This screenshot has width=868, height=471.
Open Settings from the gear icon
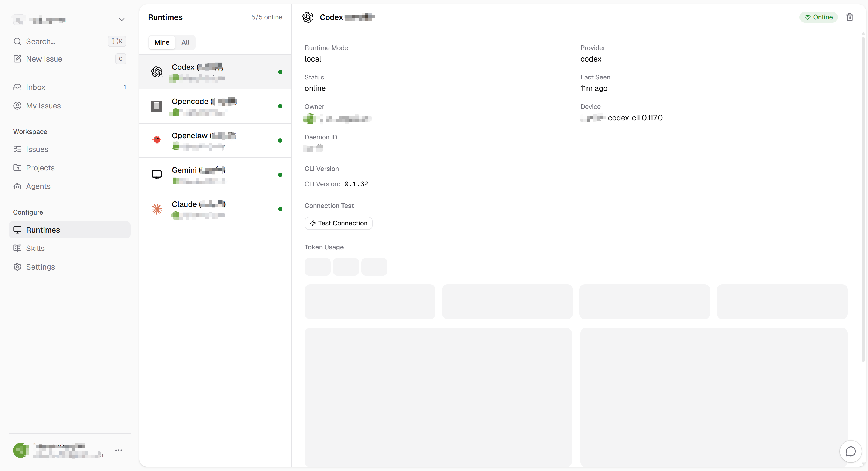[x=17, y=267]
